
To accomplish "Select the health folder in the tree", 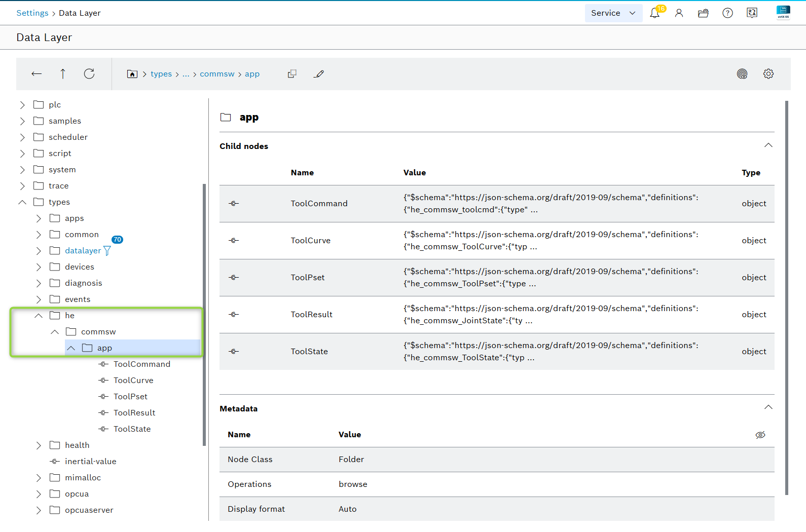I will coord(77,445).
